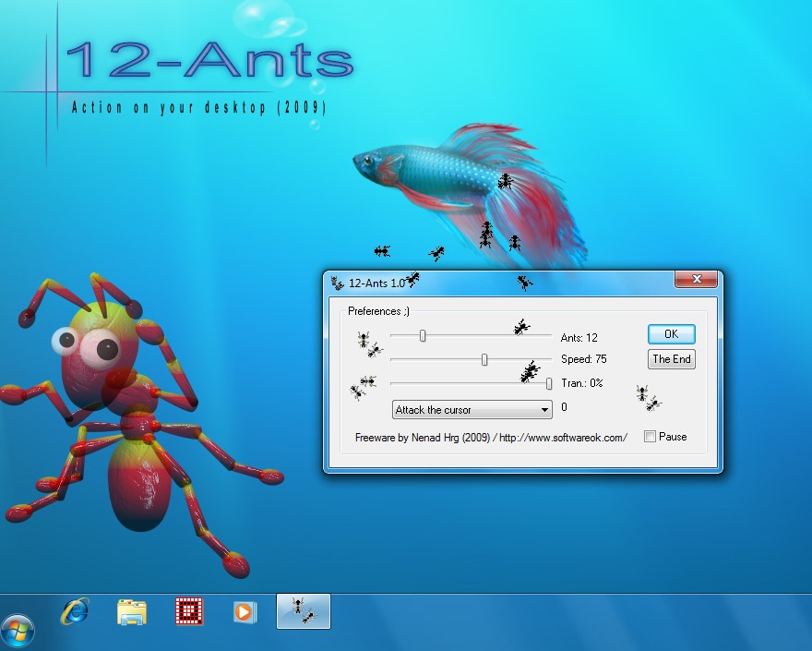This screenshot has width=812, height=651.
Task: Launch Internet Explorer from the taskbar
Action: (75, 611)
